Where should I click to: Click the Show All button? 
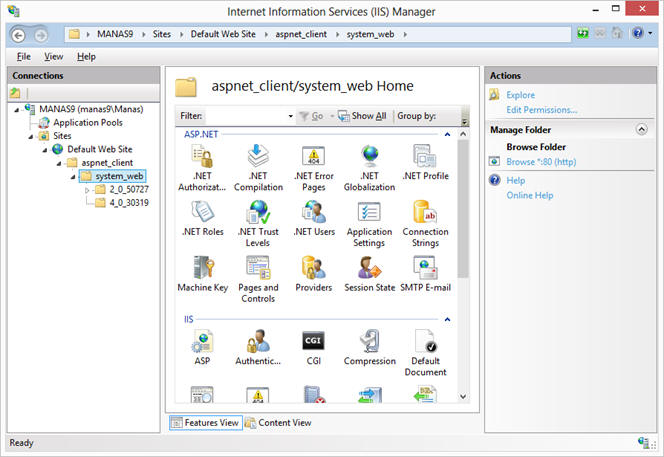tap(362, 116)
